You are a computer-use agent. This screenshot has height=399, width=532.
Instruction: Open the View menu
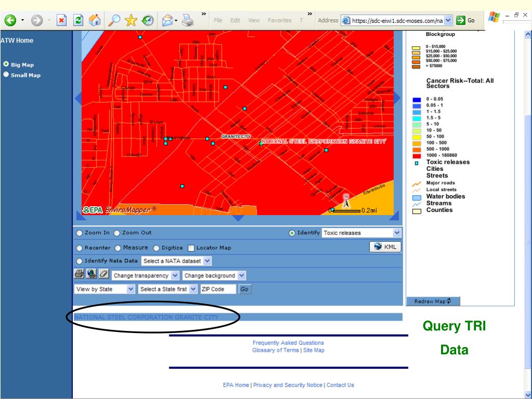(x=254, y=20)
